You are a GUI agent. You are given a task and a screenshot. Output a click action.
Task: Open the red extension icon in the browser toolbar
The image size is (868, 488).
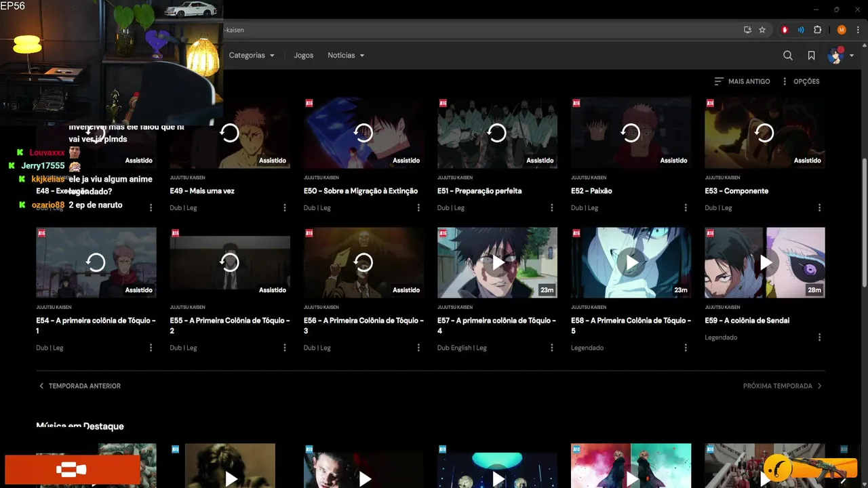coord(785,30)
